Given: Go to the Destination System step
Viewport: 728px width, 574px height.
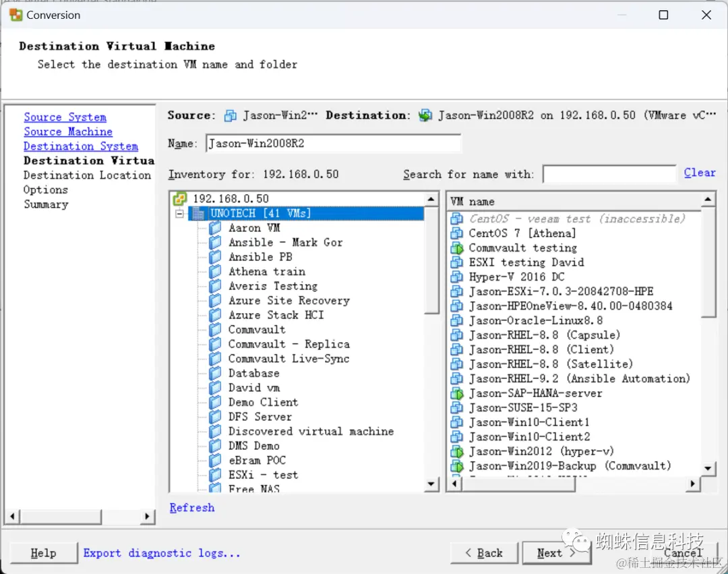Looking at the screenshot, I should (81, 146).
